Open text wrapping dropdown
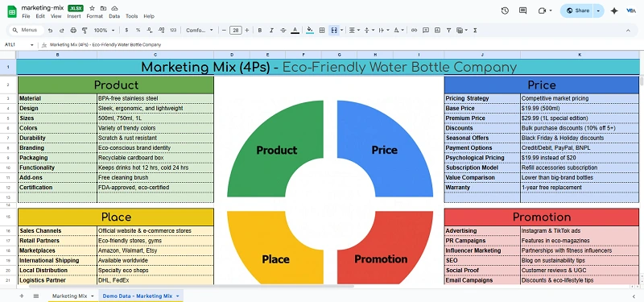This screenshot has width=644, height=302. point(383,31)
